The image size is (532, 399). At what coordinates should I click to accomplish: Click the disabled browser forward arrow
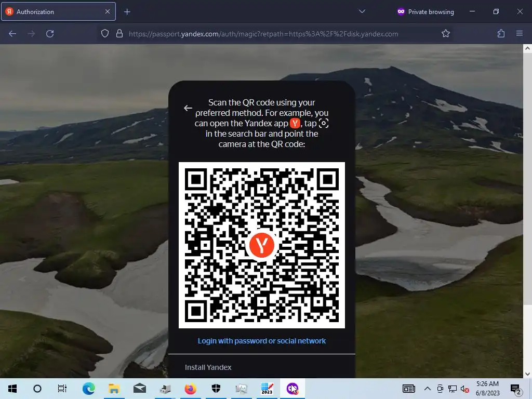tap(31, 34)
